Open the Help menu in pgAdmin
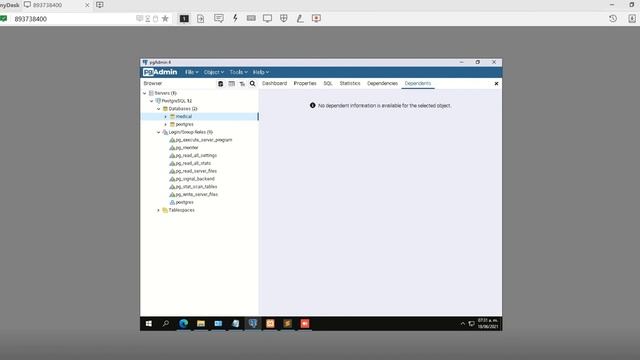 pos(260,72)
